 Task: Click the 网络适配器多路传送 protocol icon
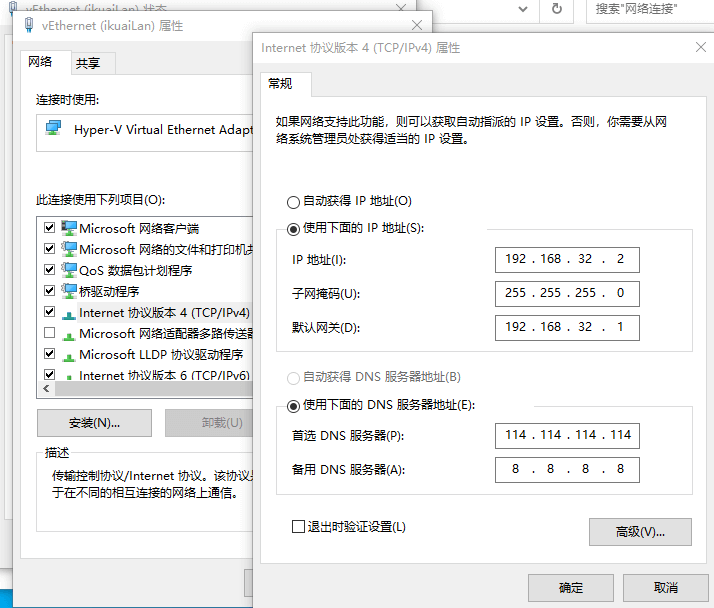click(x=69, y=336)
